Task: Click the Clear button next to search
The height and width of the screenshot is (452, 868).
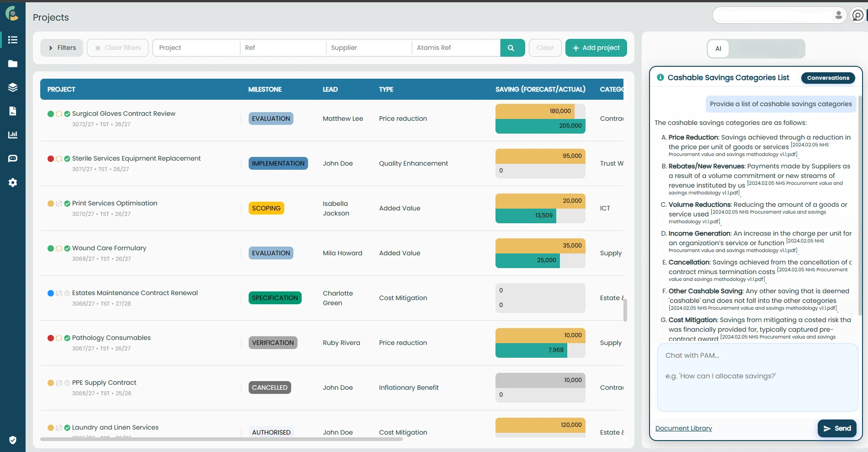Action: (545, 48)
